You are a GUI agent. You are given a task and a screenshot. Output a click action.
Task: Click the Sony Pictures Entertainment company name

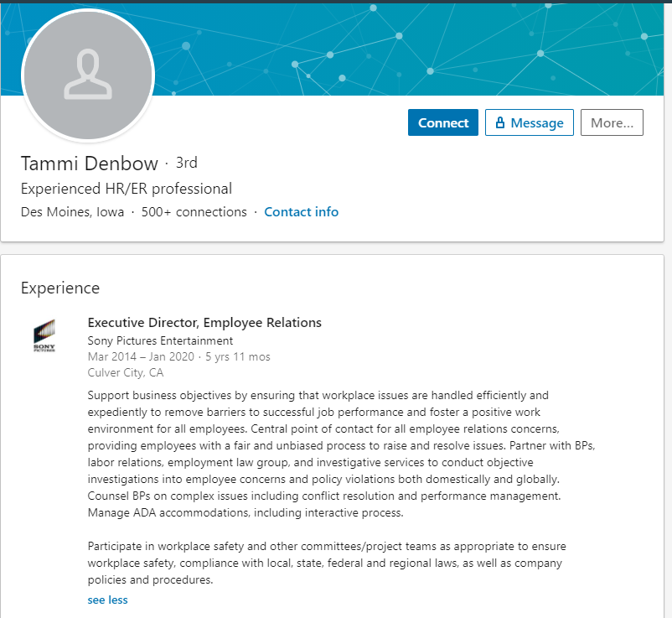point(160,340)
